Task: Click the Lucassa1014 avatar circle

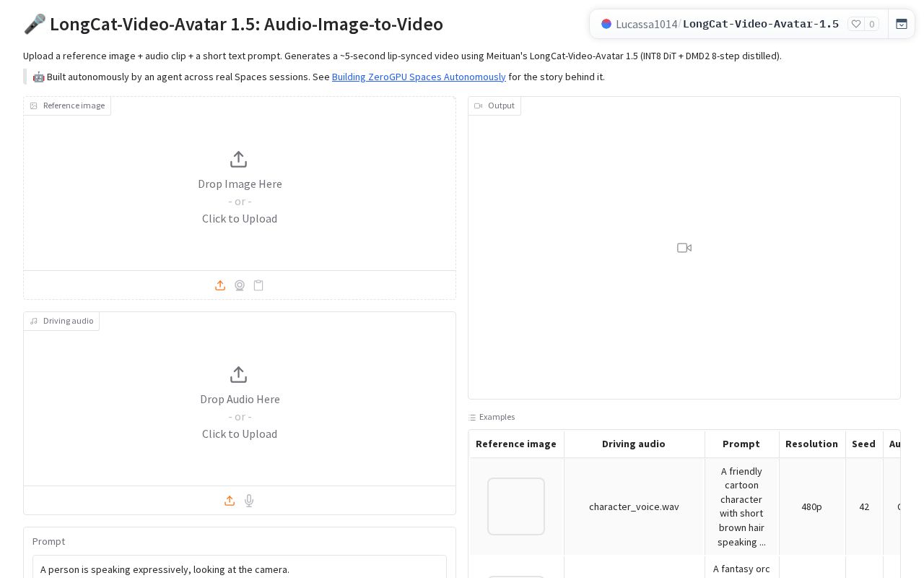Action: (606, 24)
